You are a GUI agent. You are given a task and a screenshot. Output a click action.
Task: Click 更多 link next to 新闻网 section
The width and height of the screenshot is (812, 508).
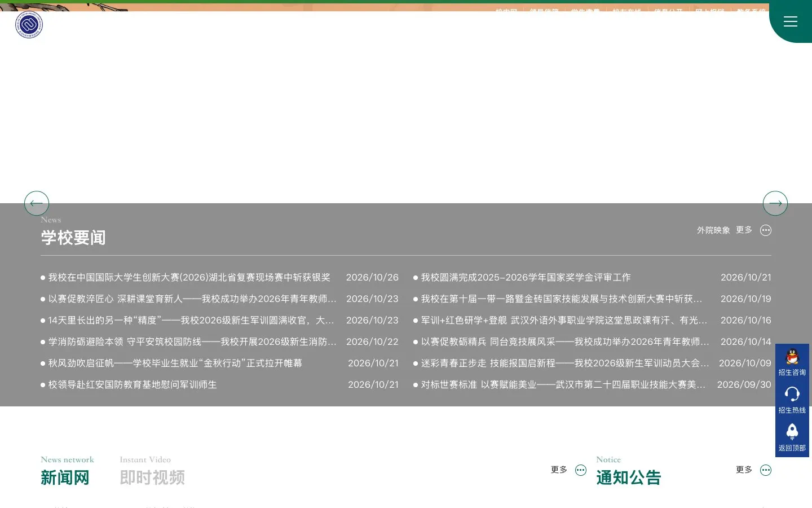(559, 470)
